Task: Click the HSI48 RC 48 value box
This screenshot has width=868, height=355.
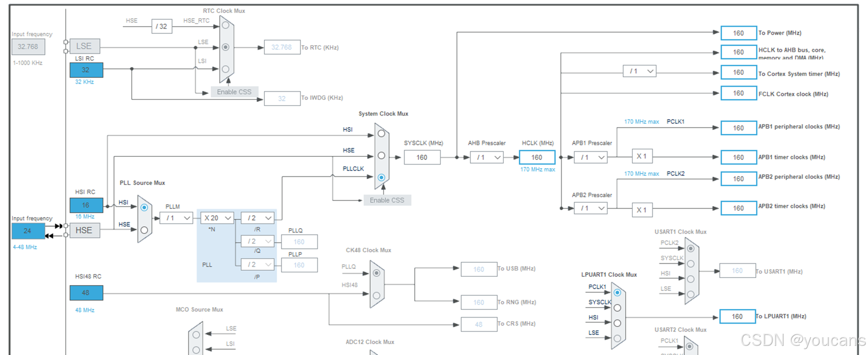Action: point(86,293)
